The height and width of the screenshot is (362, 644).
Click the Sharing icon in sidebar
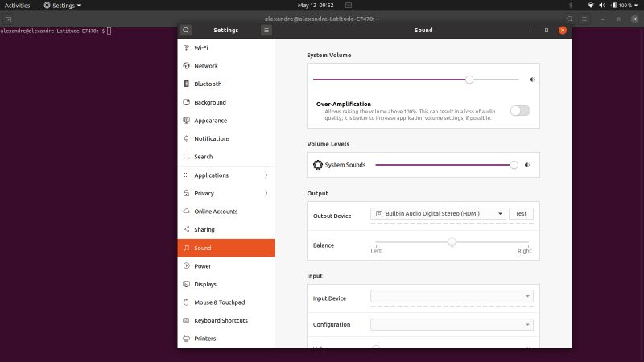pos(187,229)
